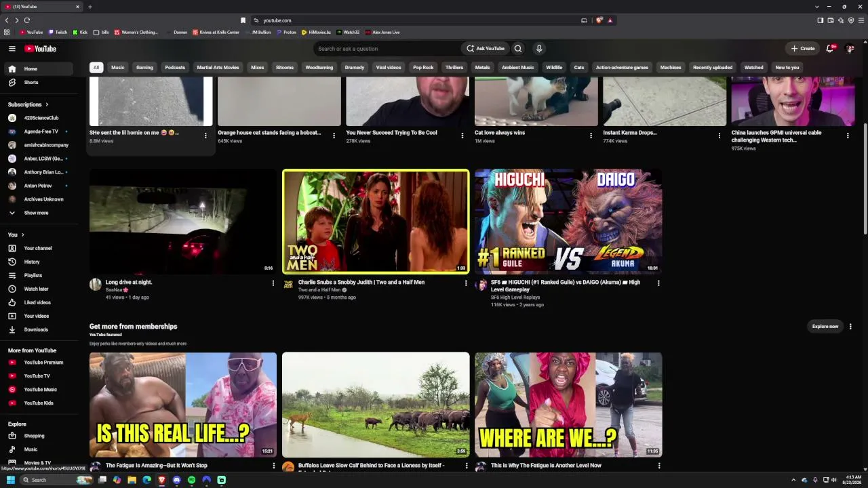The width and height of the screenshot is (868, 488).
Task: Open the notifications bell
Action: tap(830, 49)
